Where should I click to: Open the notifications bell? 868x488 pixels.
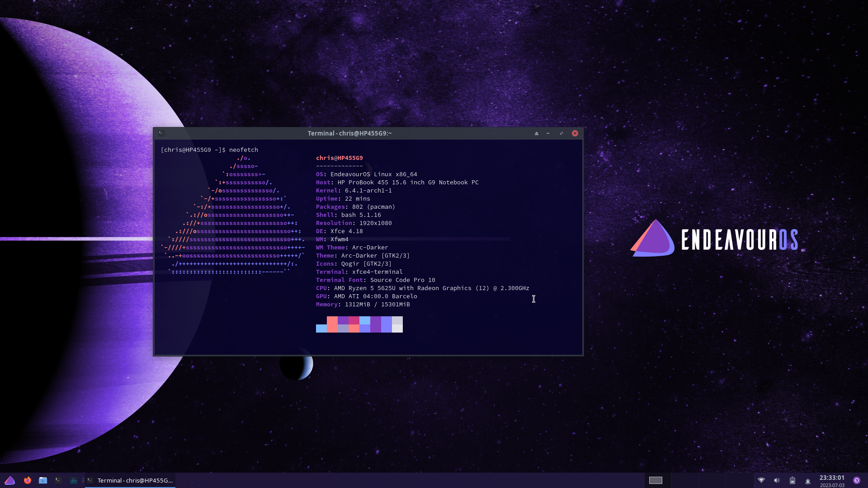point(808,481)
